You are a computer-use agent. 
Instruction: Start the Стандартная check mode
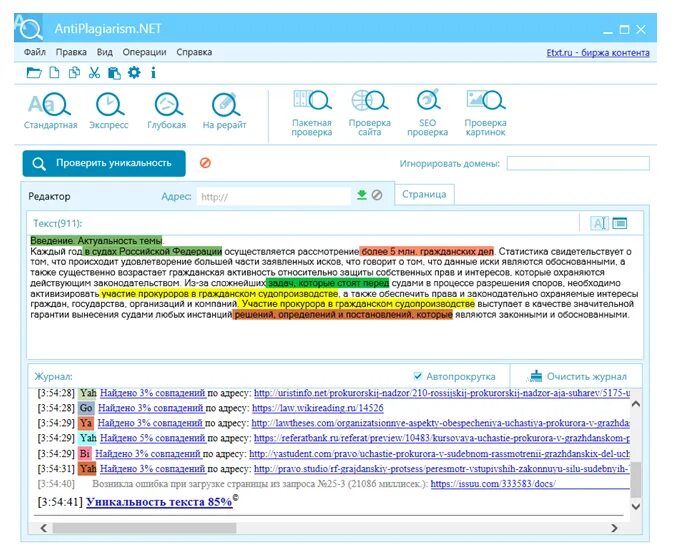(x=50, y=111)
